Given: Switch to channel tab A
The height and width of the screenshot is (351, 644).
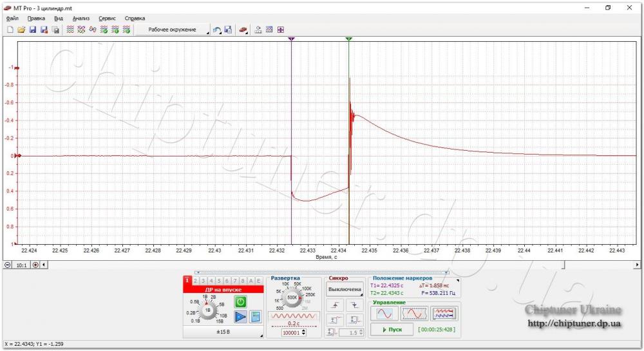Looking at the screenshot, I should [251, 281].
